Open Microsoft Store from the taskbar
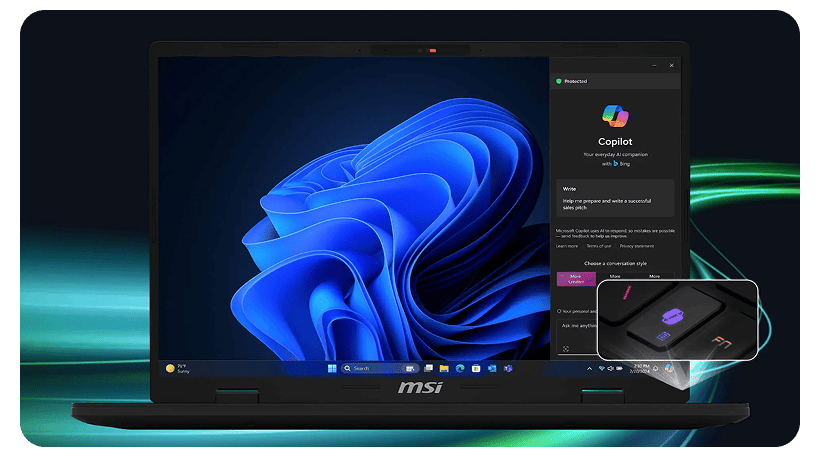The height and width of the screenshot is (457, 820). (476, 368)
